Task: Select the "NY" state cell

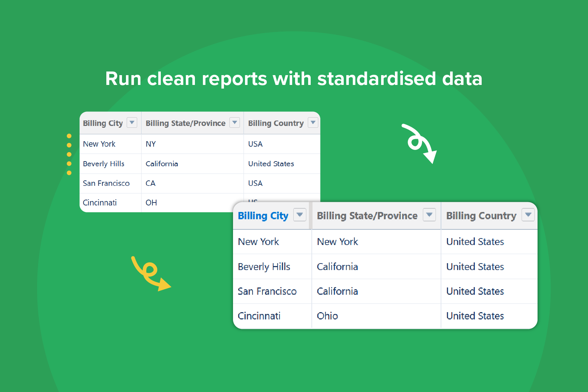Action: click(x=151, y=144)
